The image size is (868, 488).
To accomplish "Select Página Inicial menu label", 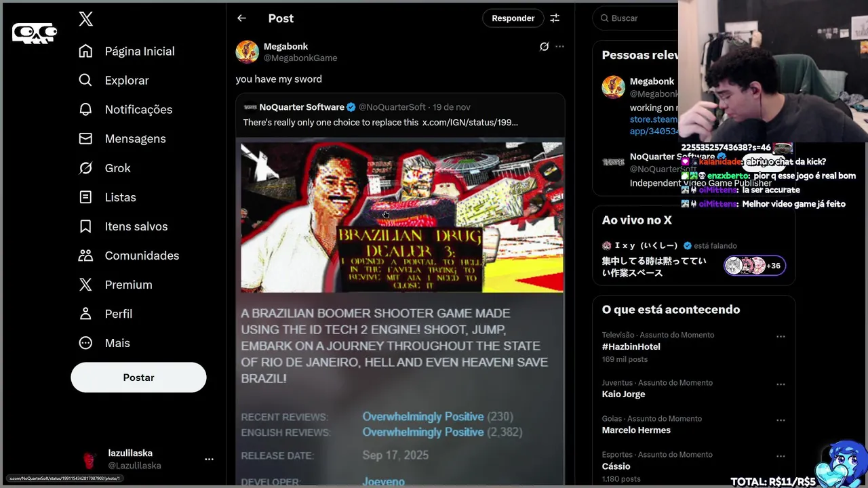I will [x=140, y=52].
